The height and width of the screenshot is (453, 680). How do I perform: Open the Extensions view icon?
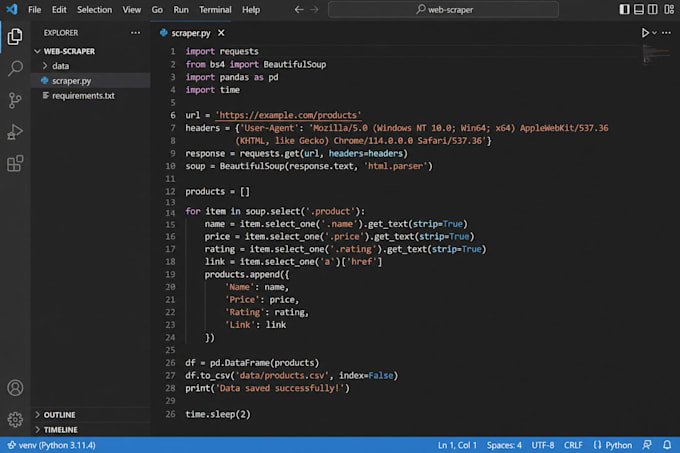[15, 163]
